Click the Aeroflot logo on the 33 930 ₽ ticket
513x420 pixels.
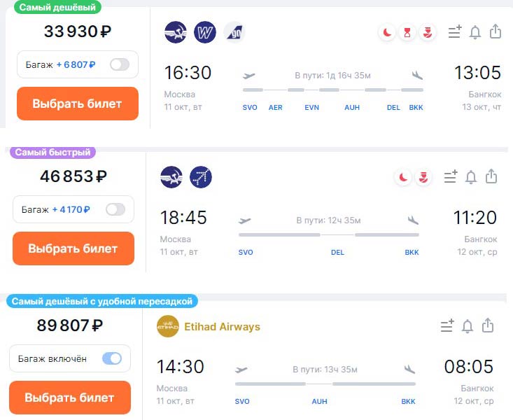[176, 32]
